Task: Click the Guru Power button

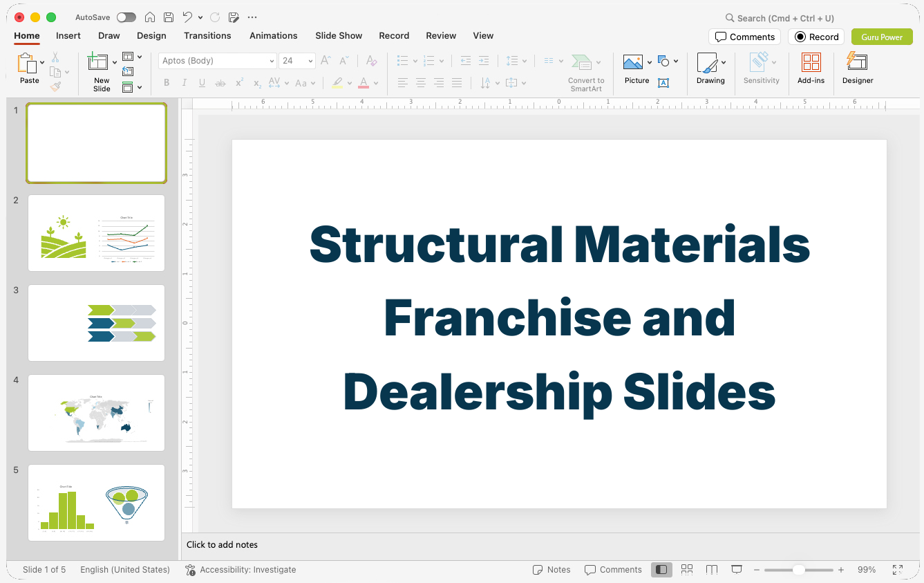Action: click(x=882, y=37)
